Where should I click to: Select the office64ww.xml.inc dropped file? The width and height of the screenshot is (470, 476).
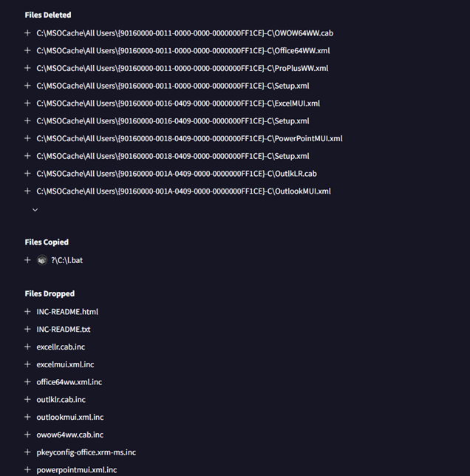click(x=69, y=382)
